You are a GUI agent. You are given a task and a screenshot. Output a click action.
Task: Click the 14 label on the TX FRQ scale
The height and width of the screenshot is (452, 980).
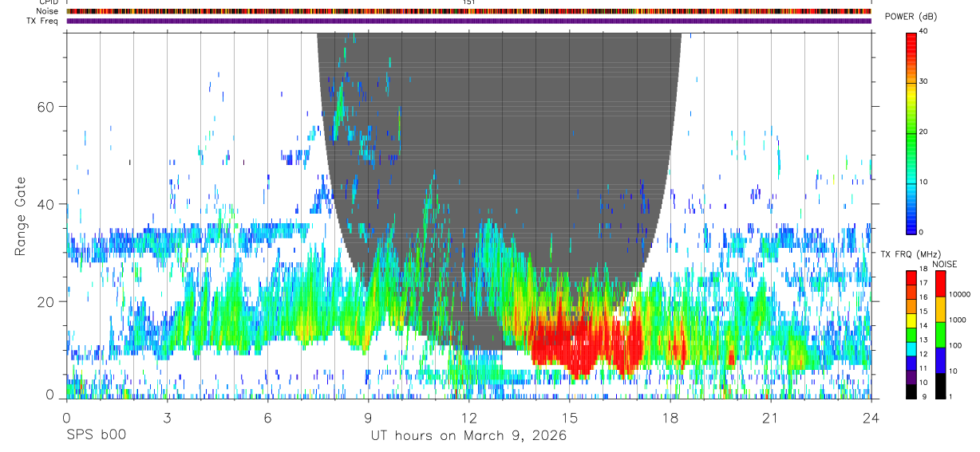(x=923, y=326)
